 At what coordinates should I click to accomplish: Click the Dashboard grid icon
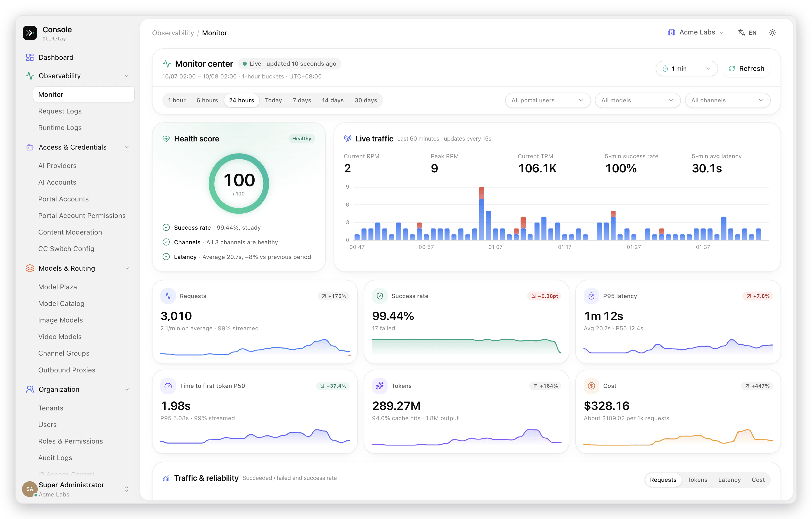[x=30, y=57]
